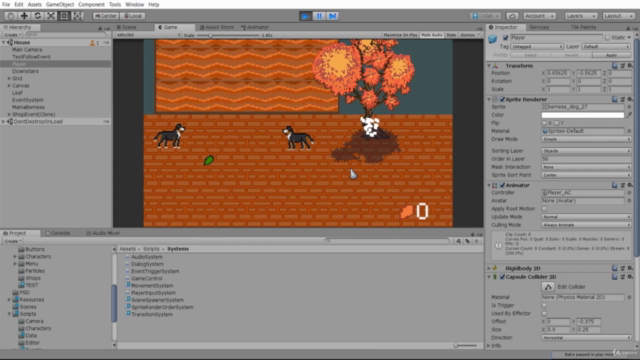640x360 pixels.
Task: Open the Tag dropdown
Action: [537, 47]
